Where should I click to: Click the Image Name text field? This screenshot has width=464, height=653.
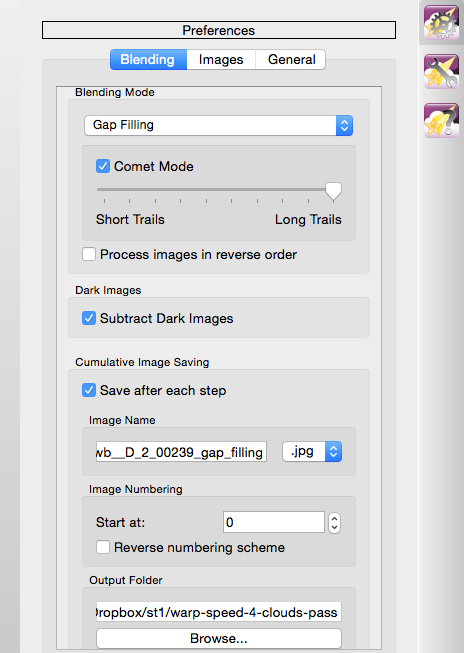click(181, 452)
